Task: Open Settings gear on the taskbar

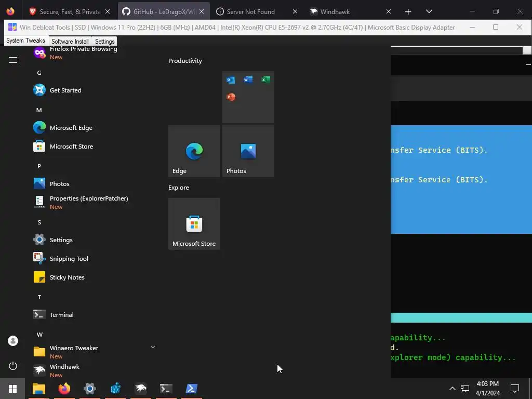Action: coord(89,389)
